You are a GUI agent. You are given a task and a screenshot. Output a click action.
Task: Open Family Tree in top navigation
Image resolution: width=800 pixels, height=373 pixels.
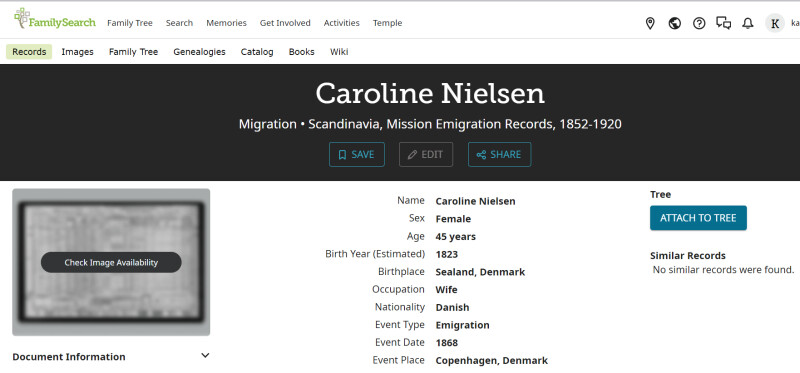click(130, 23)
